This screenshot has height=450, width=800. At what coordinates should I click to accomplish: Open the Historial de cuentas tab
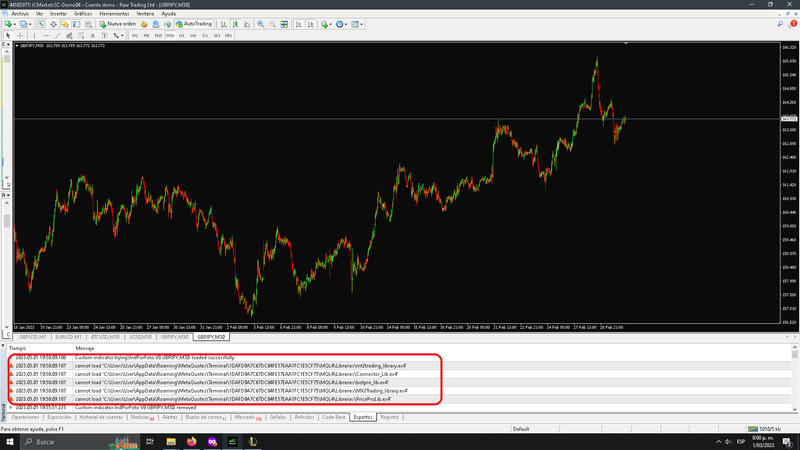tap(101, 417)
